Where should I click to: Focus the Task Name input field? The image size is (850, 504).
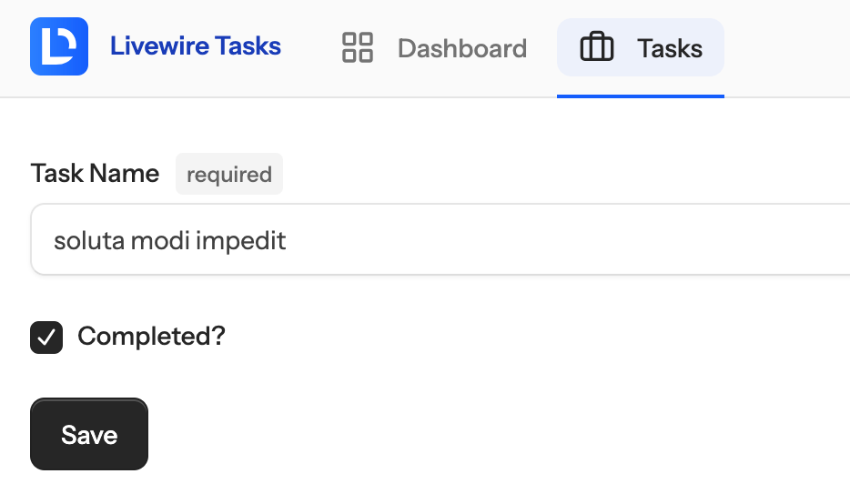[x=440, y=239]
